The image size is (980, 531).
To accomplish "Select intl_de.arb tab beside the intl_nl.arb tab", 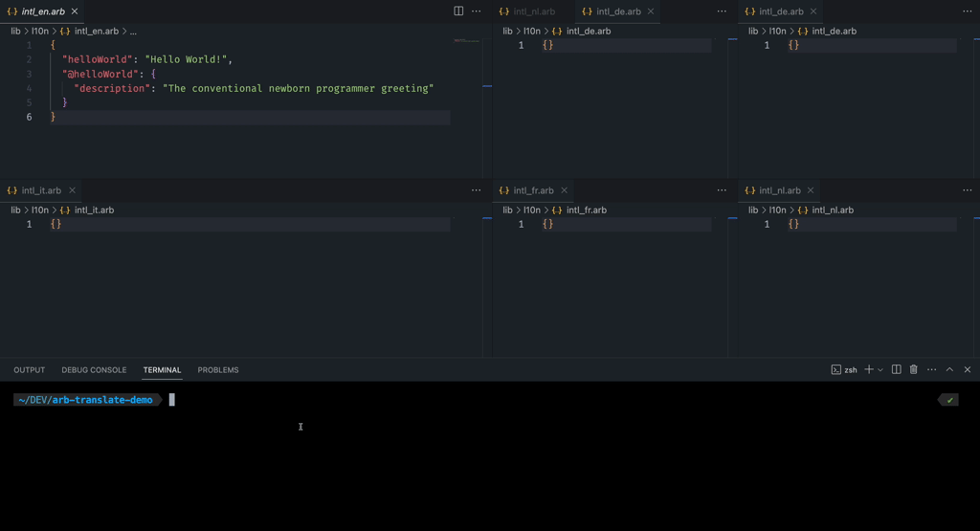I will pyautogui.click(x=618, y=11).
